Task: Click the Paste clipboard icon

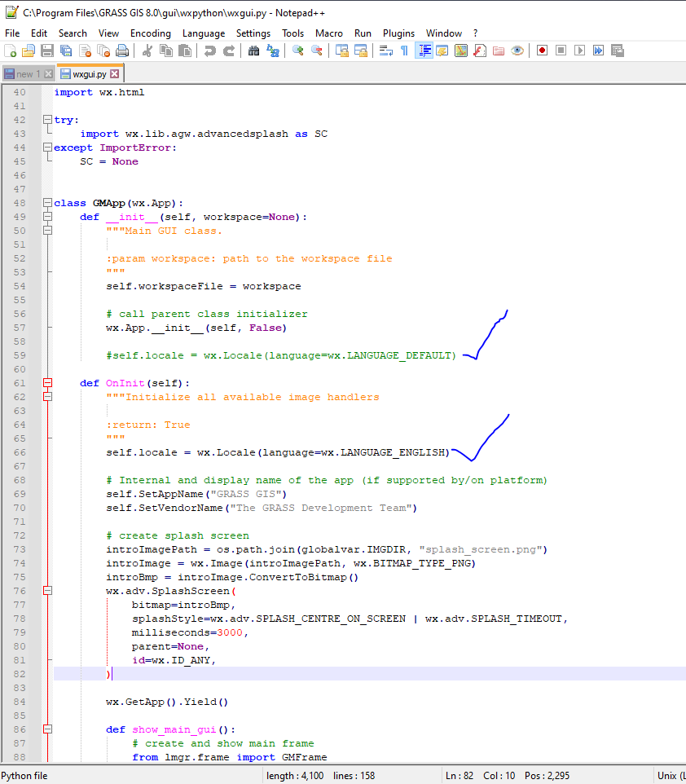Action: tap(185, 51)
